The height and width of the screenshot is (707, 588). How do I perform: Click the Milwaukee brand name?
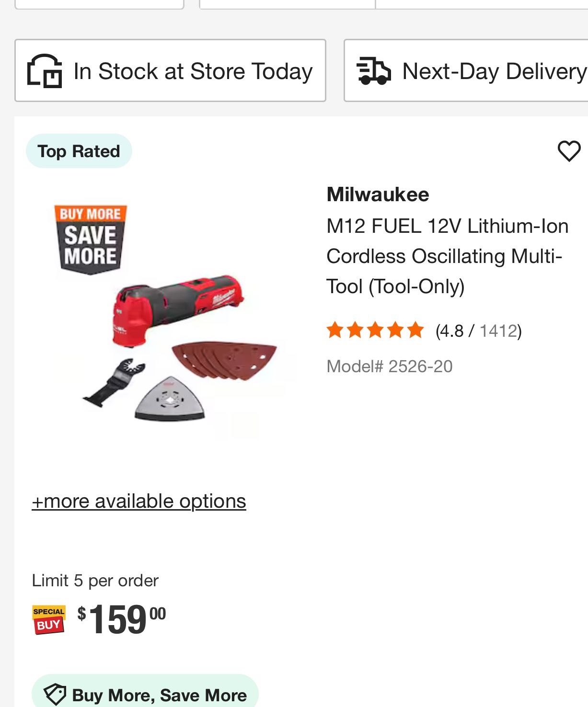click(x=378, y=194)
